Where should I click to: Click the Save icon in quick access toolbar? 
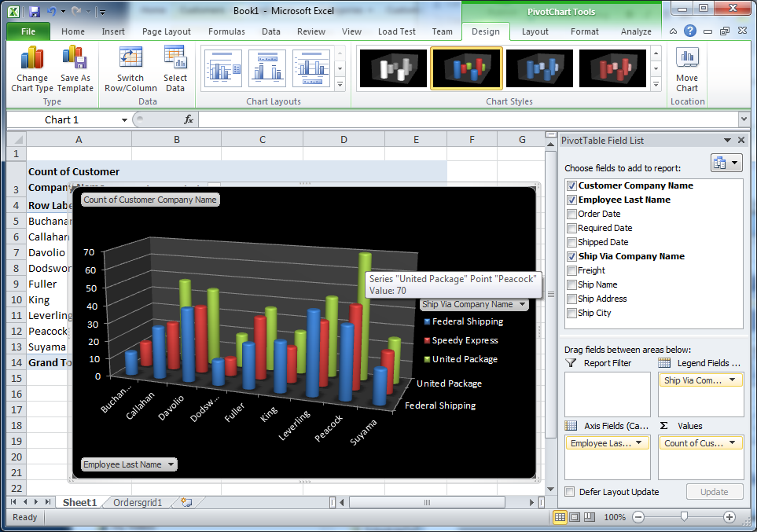pos(34,11)
